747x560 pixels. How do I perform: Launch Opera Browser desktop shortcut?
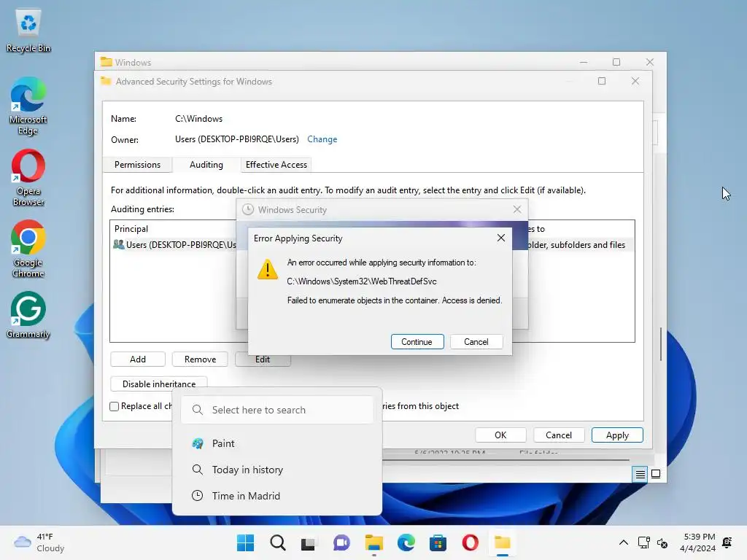pos(28,178)
